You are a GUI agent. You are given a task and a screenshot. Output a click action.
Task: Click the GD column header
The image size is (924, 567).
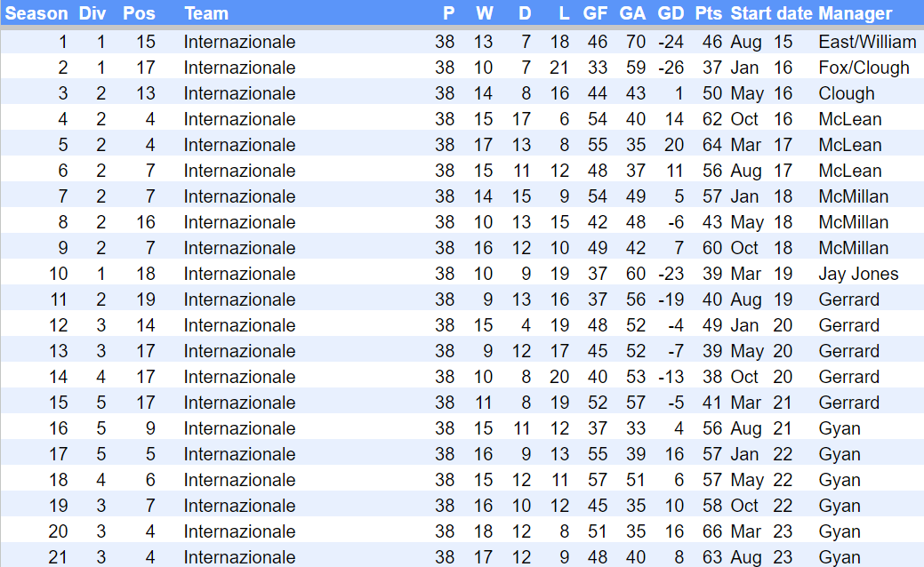coord(671,13)
